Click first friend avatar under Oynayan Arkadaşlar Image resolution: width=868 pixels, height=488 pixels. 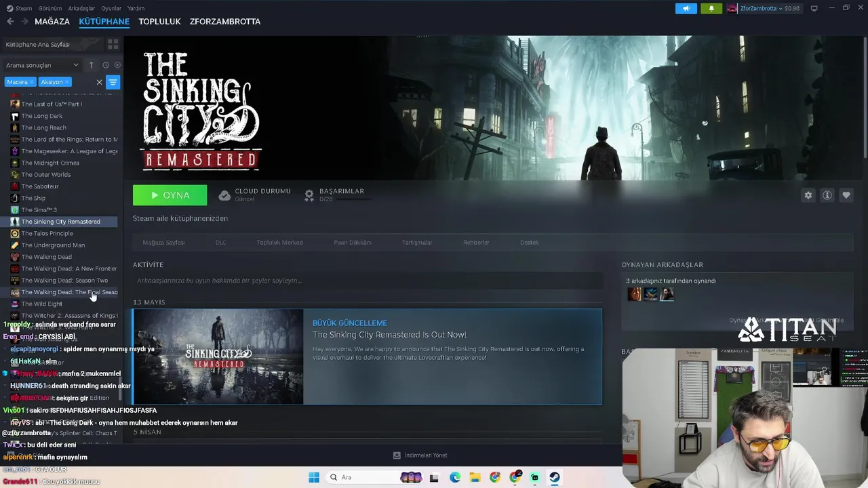(634, 294)
